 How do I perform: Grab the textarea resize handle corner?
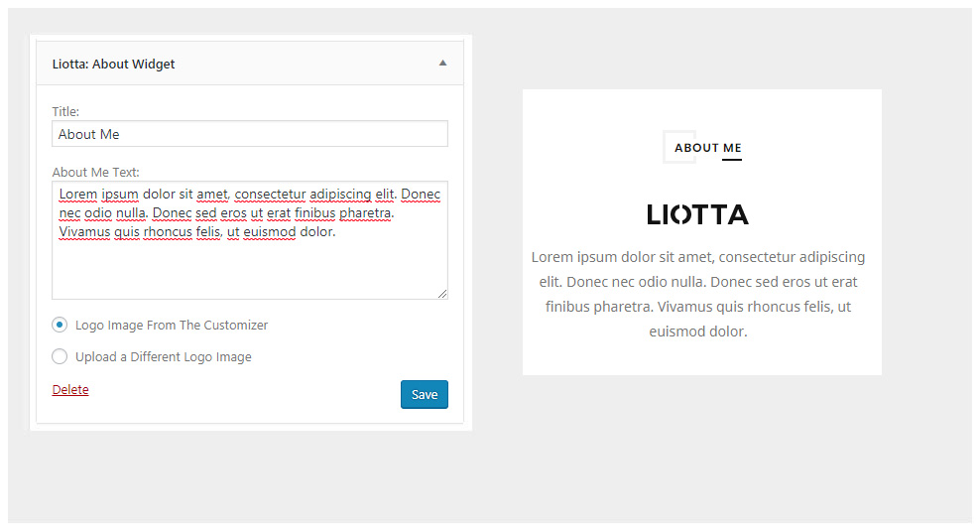click(x=442, y=294)
